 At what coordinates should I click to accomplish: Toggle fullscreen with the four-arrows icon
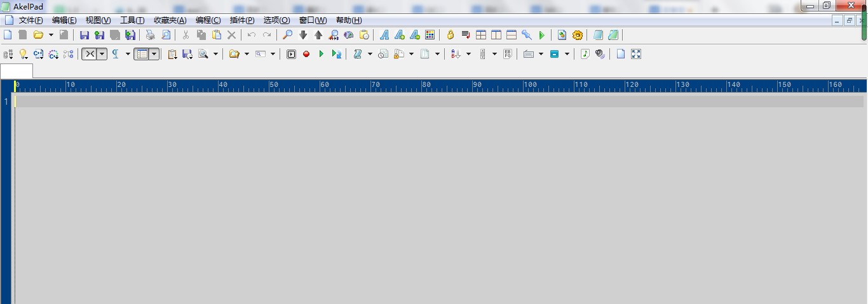click(x=636, y=54)
